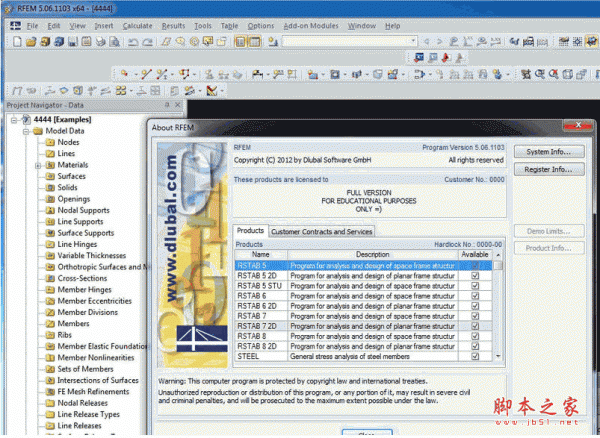Open the Add-on Modules menu
This screenshot has width=600, height=438.
311,26
